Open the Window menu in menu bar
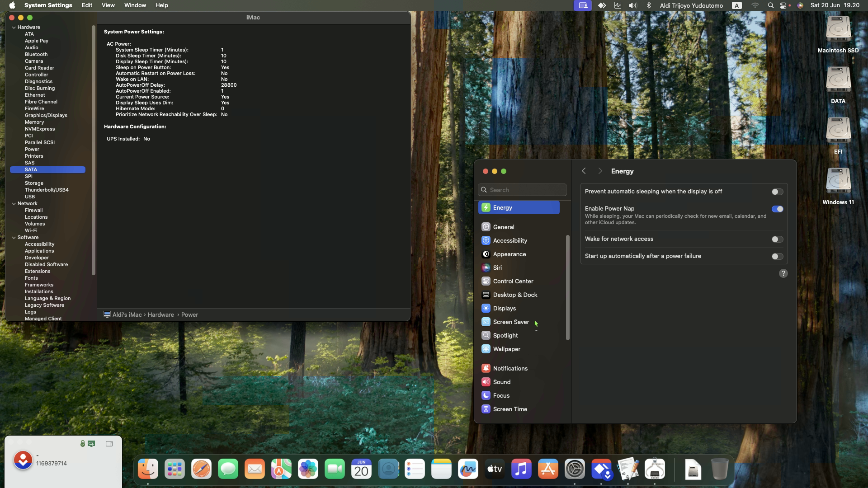868x488 pixels. click(135, 5)
